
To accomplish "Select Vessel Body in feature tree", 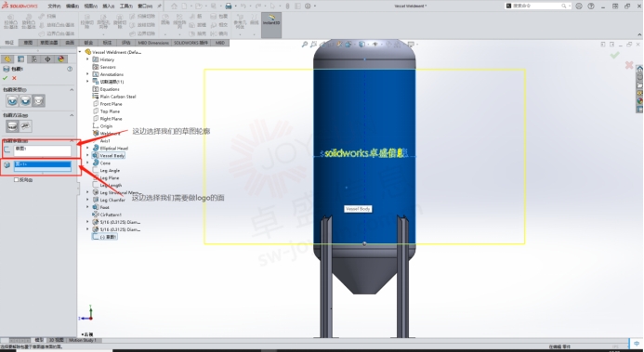I will pyautogui.click(x=112, y=155).
